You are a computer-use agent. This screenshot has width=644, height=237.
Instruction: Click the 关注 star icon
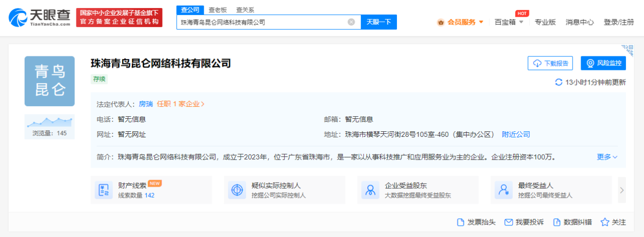click(605, 222)
